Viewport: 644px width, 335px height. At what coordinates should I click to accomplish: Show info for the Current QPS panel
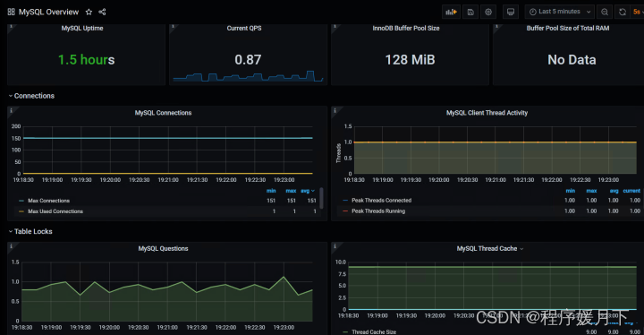(173, 26)
